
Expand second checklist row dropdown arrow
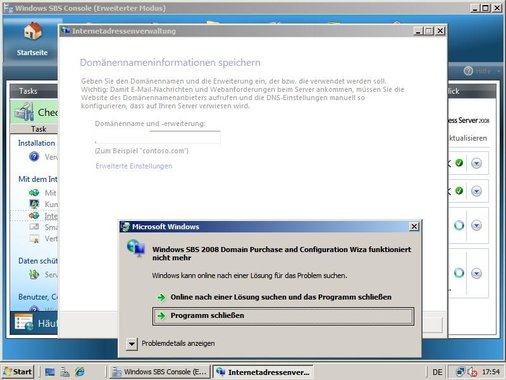tap(476, 191)
